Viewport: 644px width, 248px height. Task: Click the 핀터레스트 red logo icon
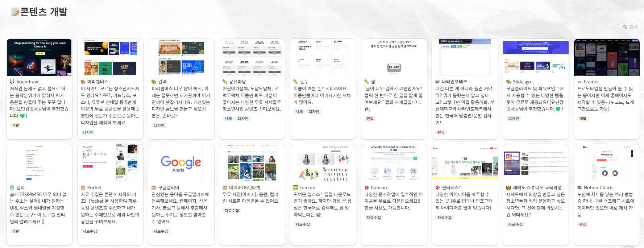(x=437, y=188)
